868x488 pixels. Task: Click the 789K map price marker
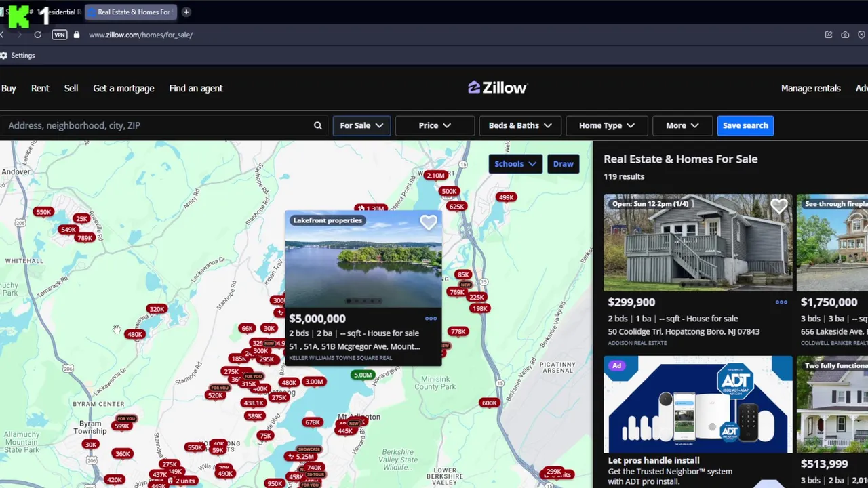tap(85, 238)
